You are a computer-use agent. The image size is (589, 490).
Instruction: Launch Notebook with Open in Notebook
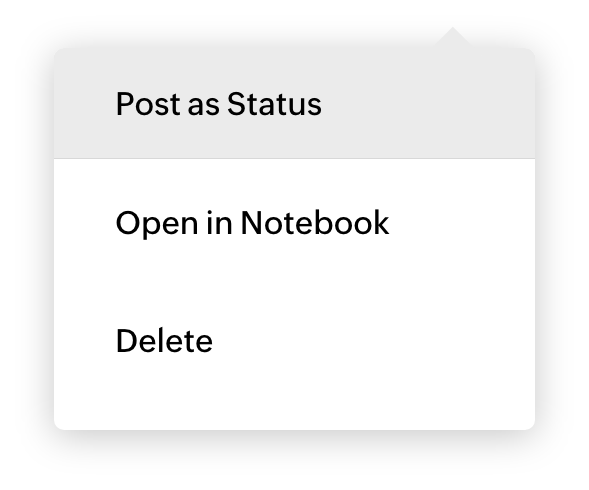tap(294, 223)
